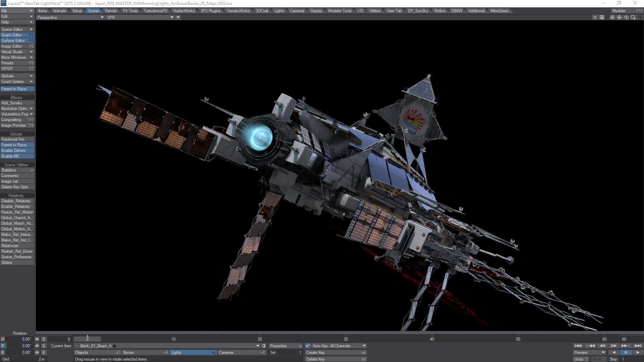Pause playback with the pause button
644x362 pixels.
[x=625, y=353]
